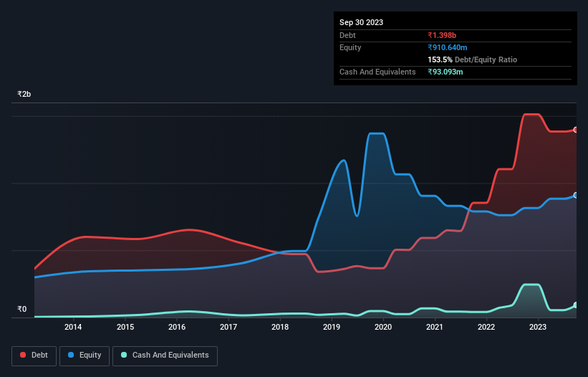Click the 2020 axis label
Viewport: 588px width, 377px height.
pos(383,327)
